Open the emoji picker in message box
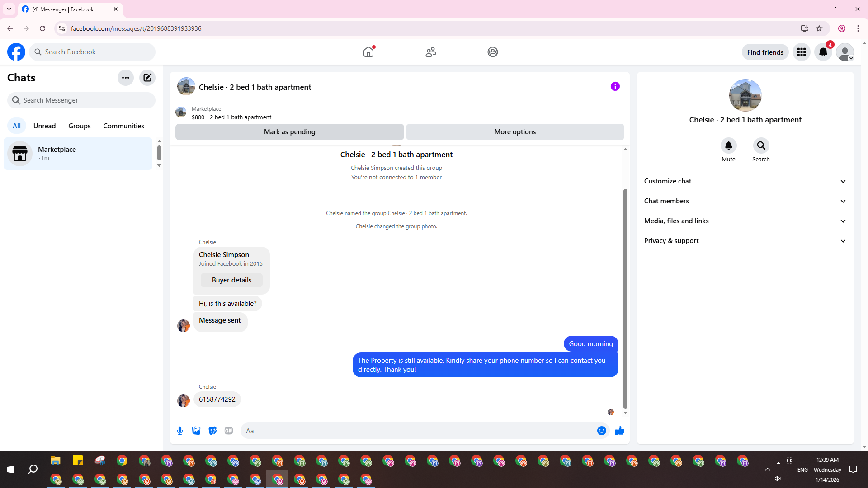Image resolution: width=868 pixels, height=488 pixels. tap(601, 431)
